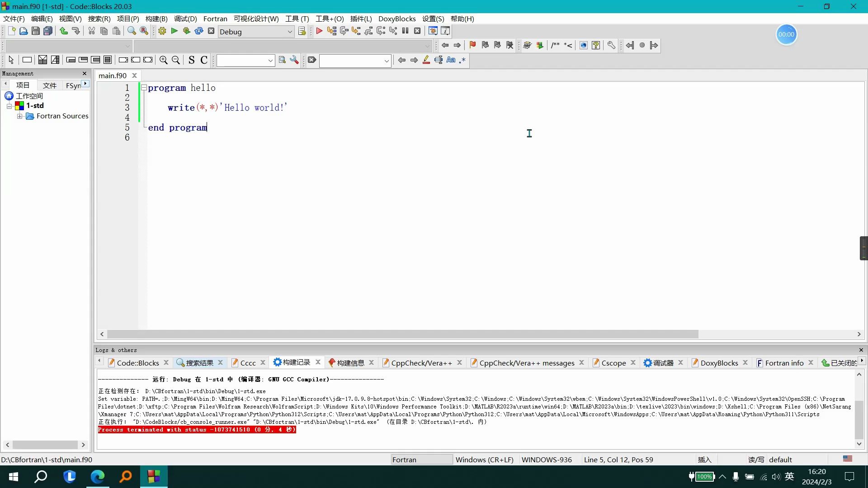Image resolution: width=868 pixels, height=488 pixels.
Task: Click the Replace icon in main toolbar
Action: click(144, 31)
